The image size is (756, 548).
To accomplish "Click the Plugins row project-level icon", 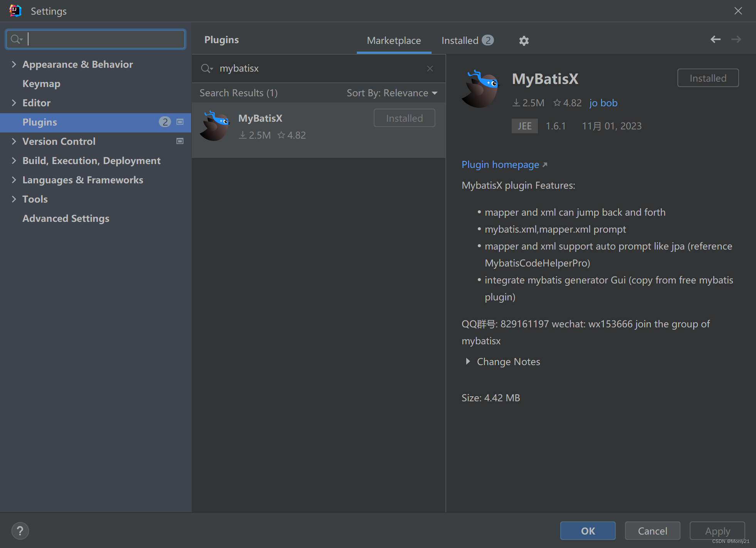I will tap(180, 122).
